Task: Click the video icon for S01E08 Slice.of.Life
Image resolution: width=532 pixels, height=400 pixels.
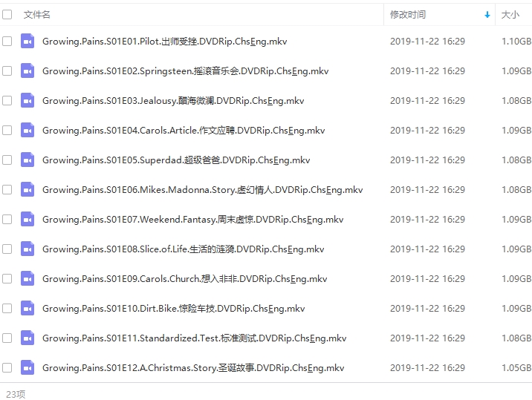Action: [27, 249]
